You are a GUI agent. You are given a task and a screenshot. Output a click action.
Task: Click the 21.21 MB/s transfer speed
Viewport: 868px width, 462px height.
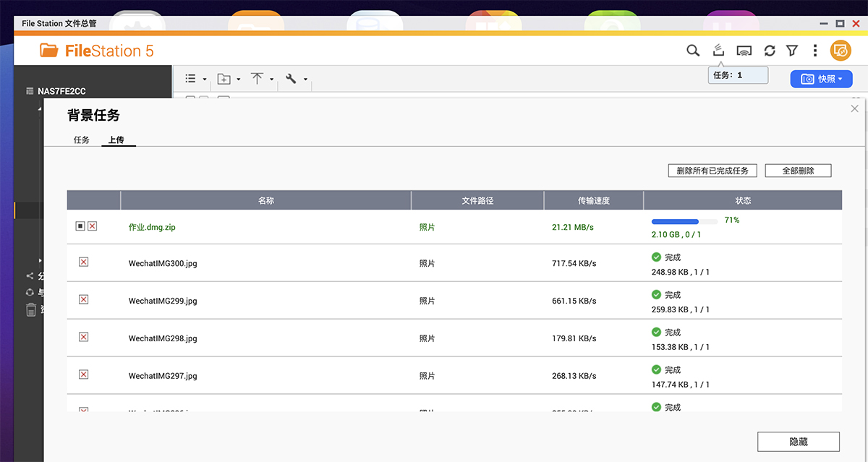click(x=573, y=227)
